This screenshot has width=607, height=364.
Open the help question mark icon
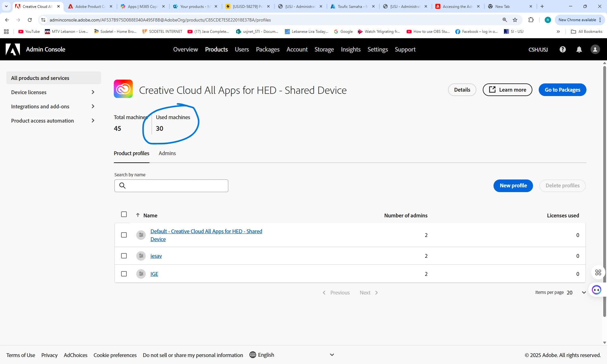[563, 49]
